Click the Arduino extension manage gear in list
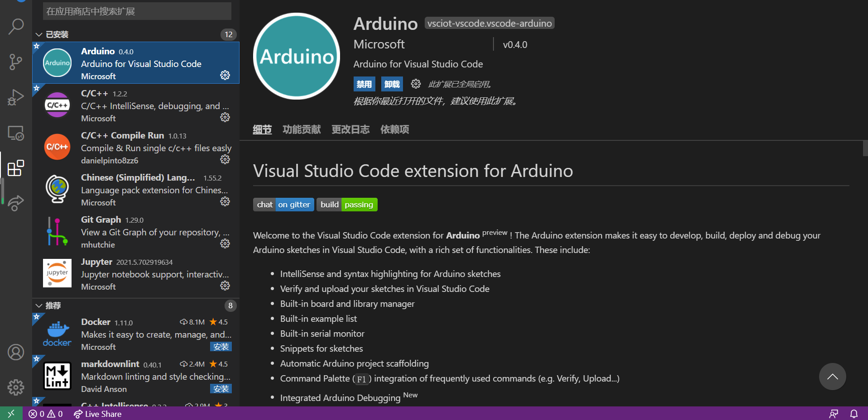The image size is (868, 420). (x=225, y=75)
